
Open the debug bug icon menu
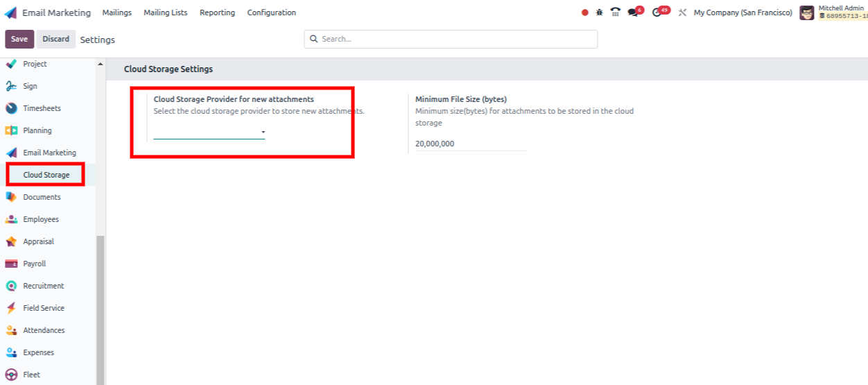[x=600, y=12]
